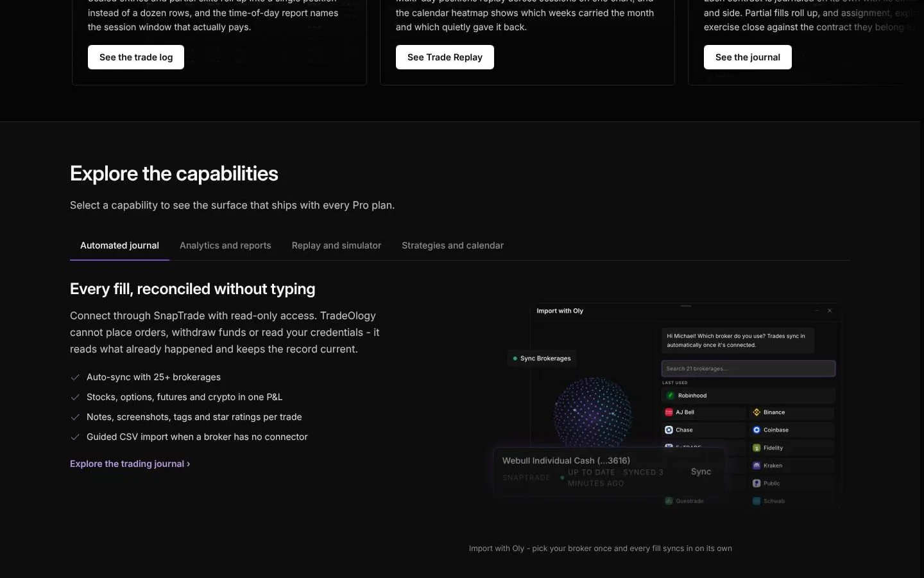
Task: Open the Automated journal tab
Action: coord(119,245)
